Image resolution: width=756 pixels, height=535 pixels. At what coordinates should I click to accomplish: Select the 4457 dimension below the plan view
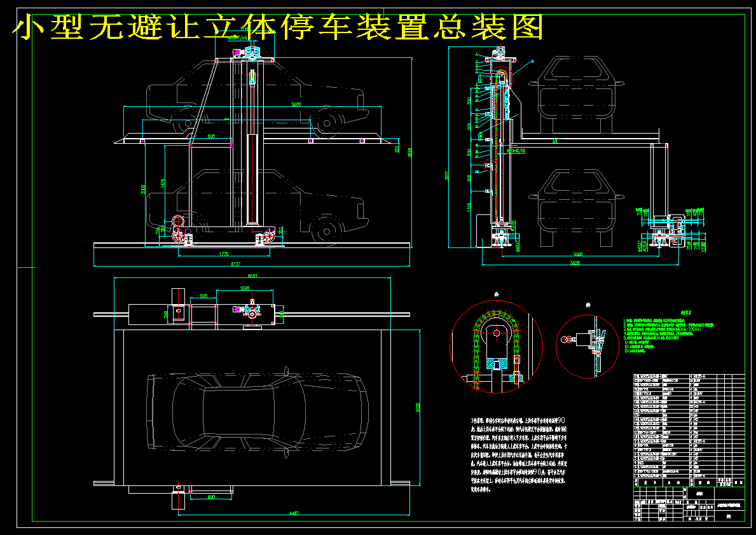point(294,513)
